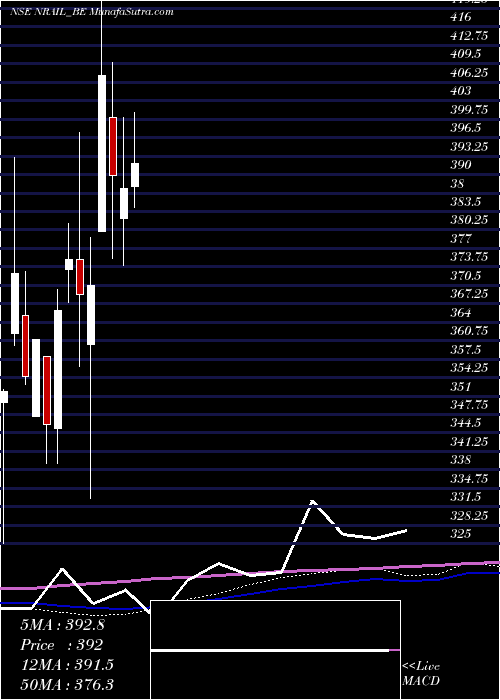Click the 390 price axis label
500x700 pixels.
pyautogui.click(x=461, y=165)
